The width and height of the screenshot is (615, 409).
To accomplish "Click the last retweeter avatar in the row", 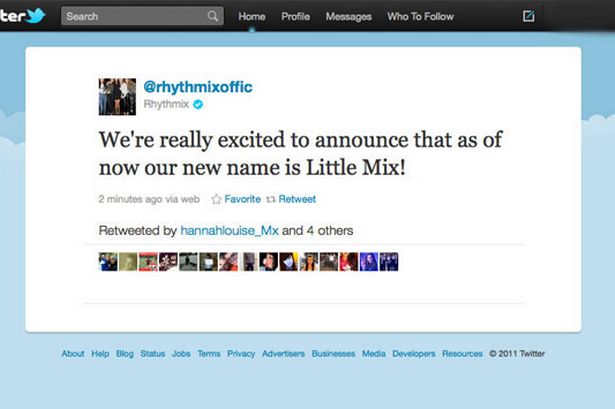I will point(389,262).
